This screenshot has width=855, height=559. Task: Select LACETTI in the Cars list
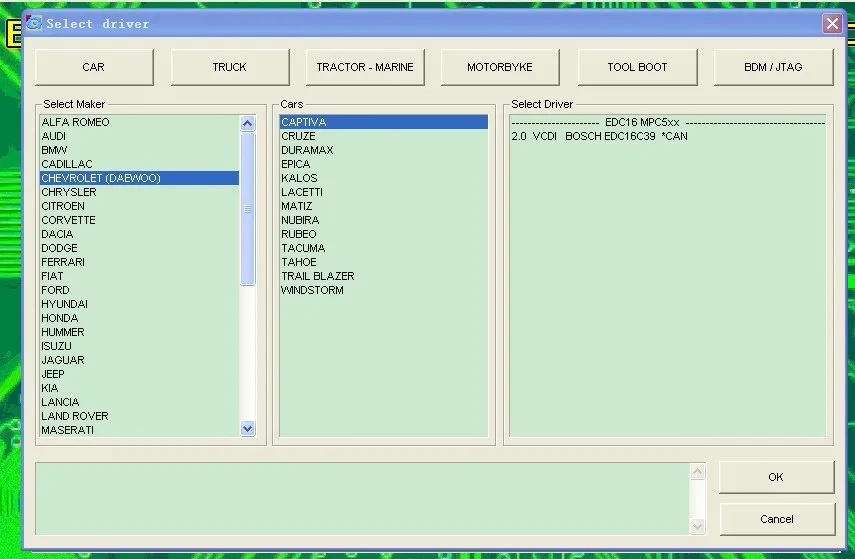tap(384, 193)
